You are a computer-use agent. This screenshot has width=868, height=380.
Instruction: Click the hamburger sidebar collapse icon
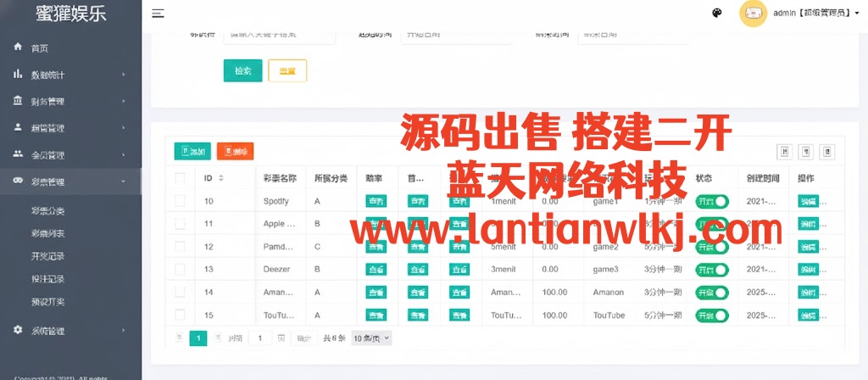(158, 13)
